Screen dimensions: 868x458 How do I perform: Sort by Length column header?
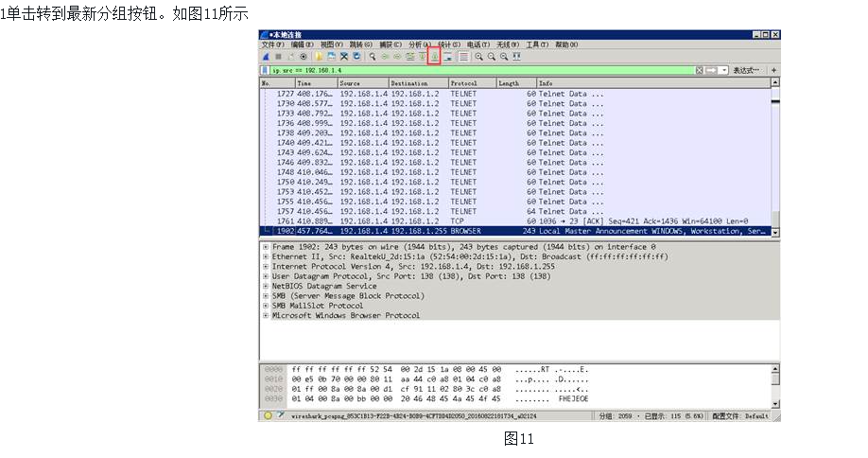516,83
